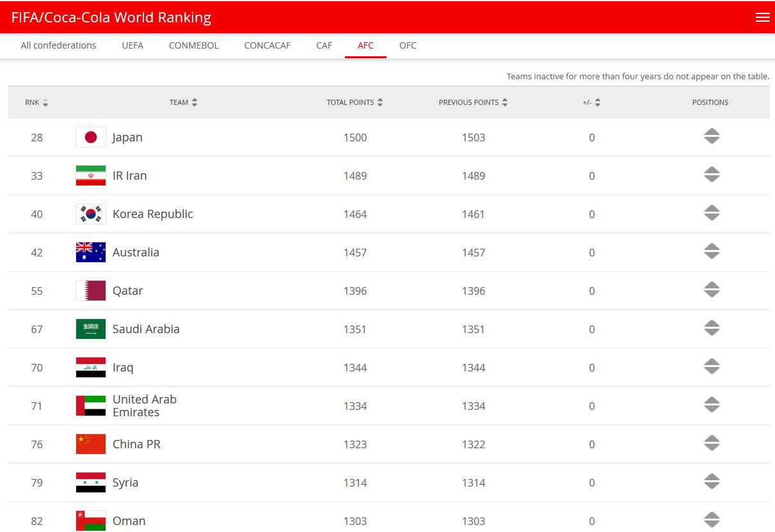Sort table by +/- column
Image resolution: width=775 pixels, height=532 pixels.
(592, 102)
